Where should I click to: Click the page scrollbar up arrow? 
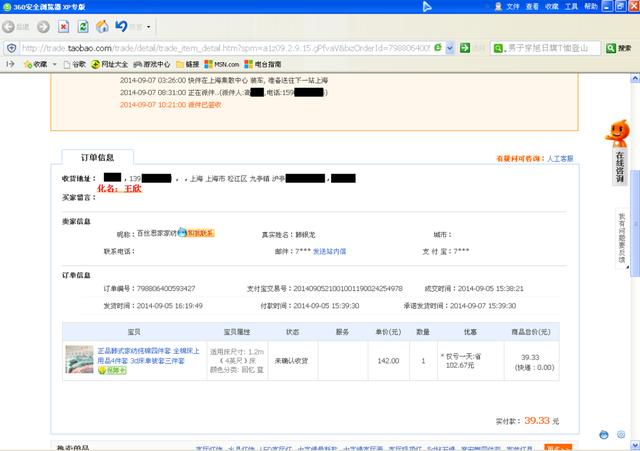[635, 78]
